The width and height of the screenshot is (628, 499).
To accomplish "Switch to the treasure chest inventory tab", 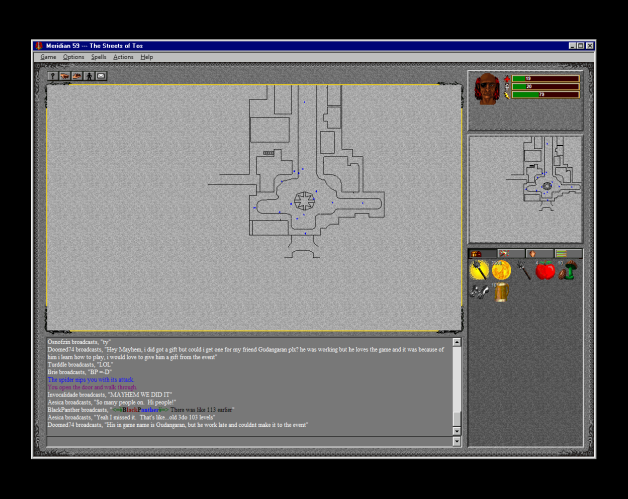I will [482, 254].
